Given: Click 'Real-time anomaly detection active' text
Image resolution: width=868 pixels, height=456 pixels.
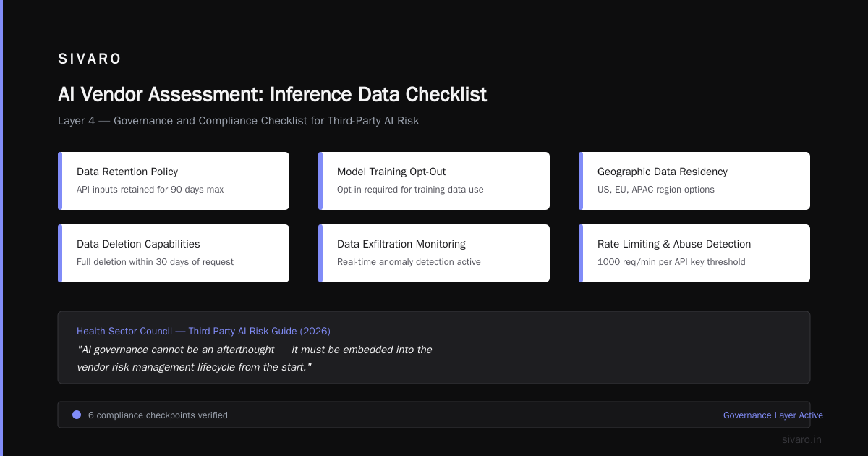Looking at the screenshot, I should coord(409,262).
